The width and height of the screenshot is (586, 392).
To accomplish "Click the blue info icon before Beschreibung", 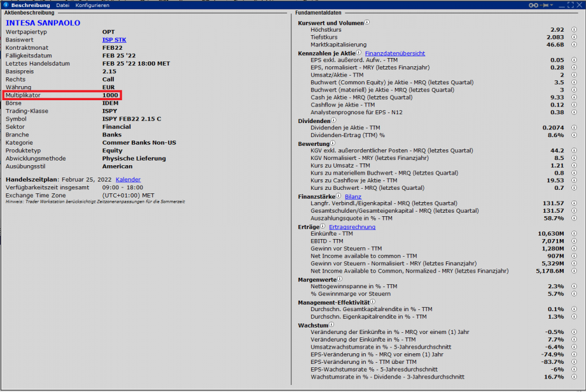I will point(6,5).
